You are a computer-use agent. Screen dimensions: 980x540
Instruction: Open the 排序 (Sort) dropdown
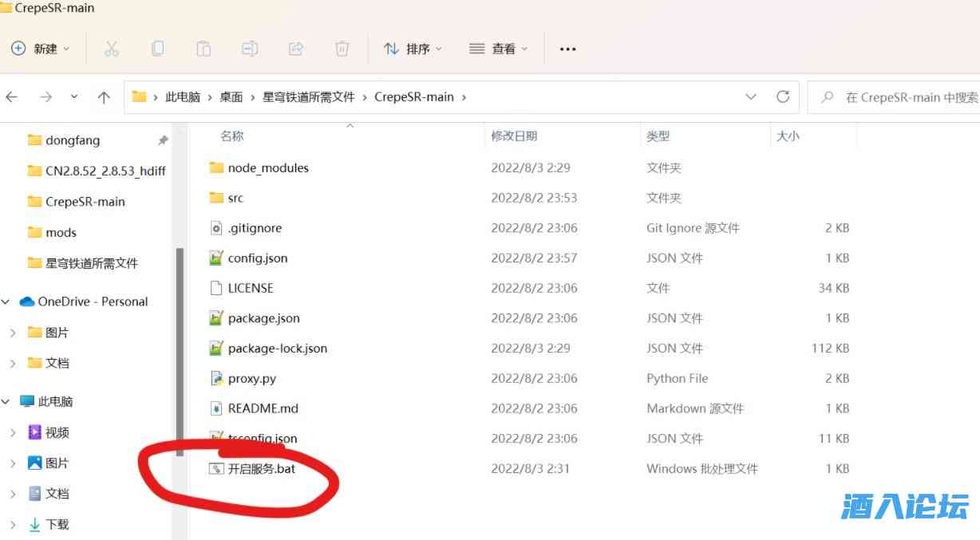click(413, 49)
